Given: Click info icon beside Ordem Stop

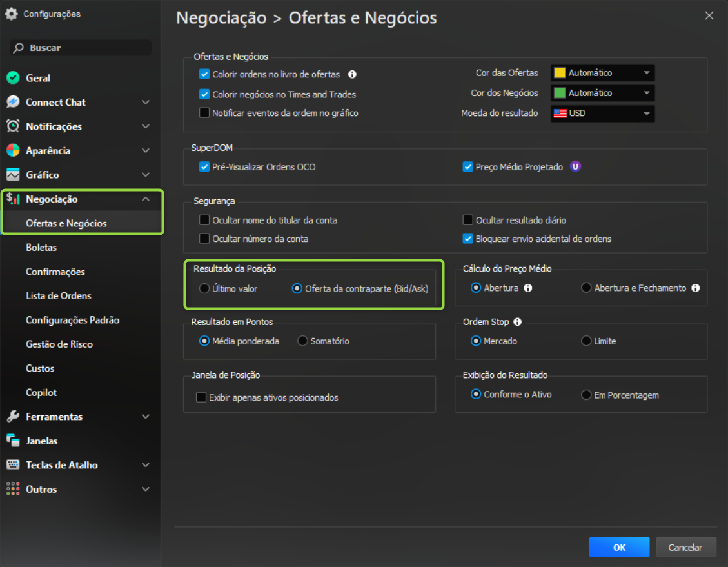Looking at the screenshot, I should [x=517, y=322].
